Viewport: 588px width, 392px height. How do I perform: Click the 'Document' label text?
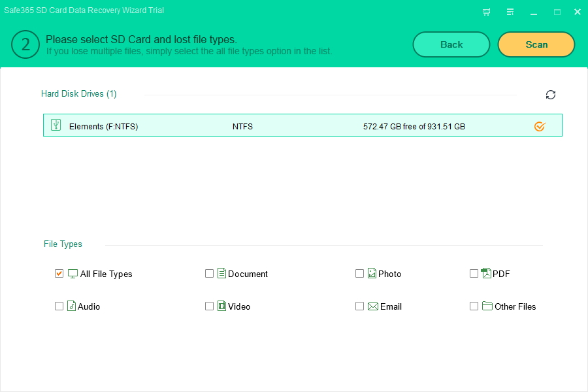248,274
